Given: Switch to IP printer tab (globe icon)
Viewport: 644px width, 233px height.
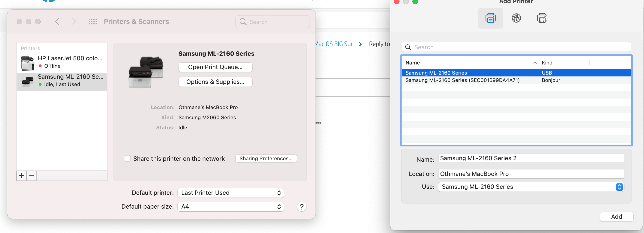Looking at the screenshot, I should point(516,18).
